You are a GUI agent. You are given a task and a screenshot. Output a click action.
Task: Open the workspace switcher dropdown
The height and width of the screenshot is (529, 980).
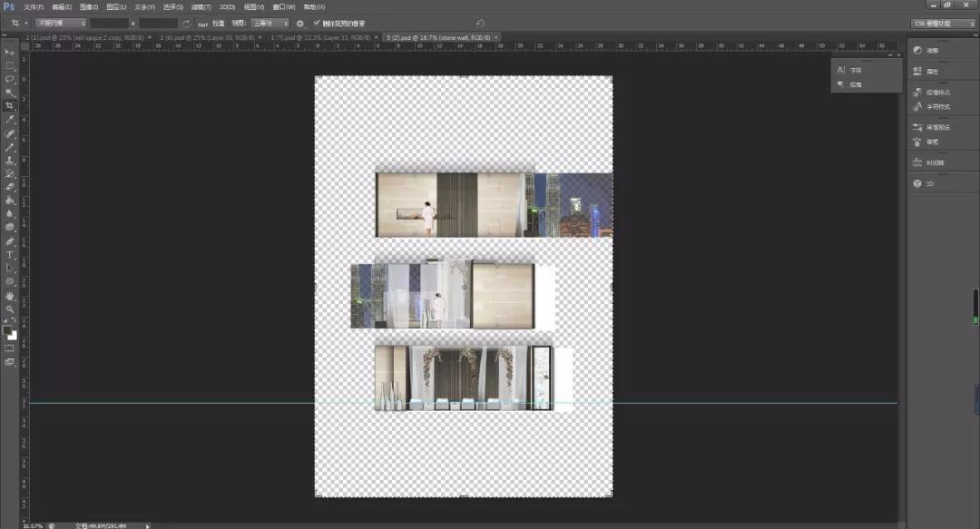point(942,23)
